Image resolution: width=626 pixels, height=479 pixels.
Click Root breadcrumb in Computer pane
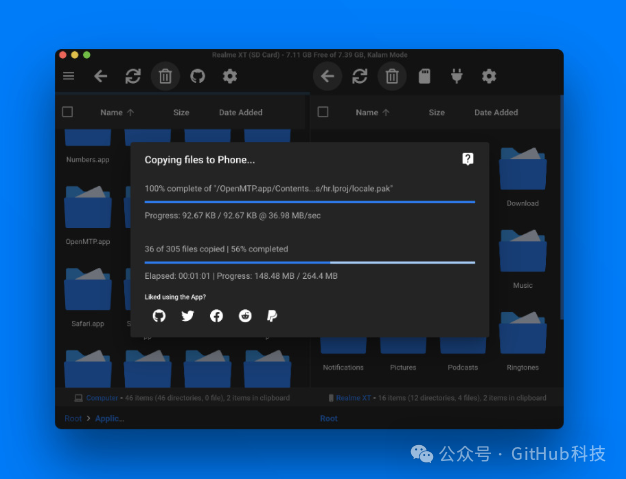click(x=73, y=418)
